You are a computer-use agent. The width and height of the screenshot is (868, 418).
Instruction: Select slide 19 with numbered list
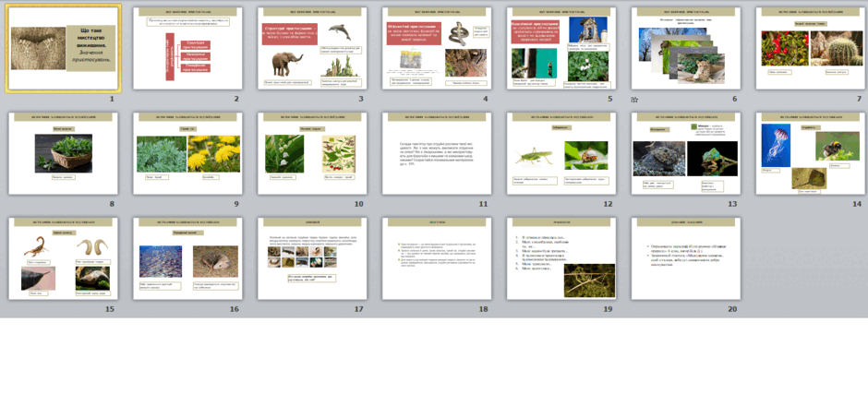[x=561, y=258]
